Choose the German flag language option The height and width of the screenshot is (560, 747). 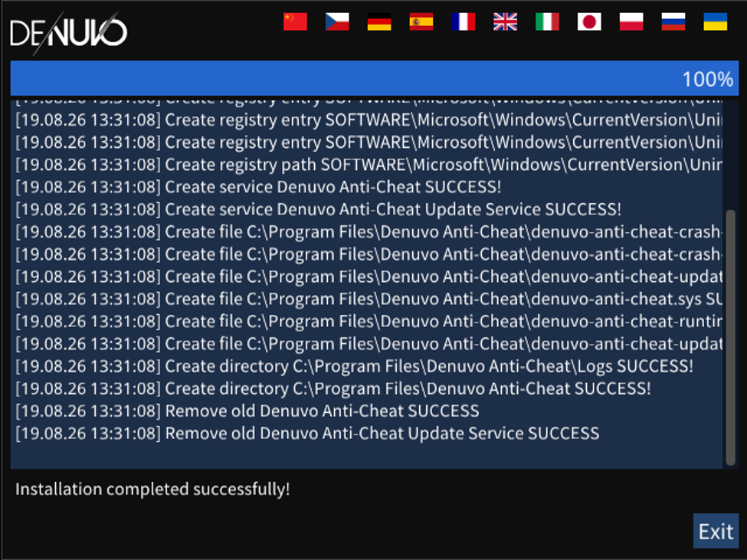pos(379,21)
